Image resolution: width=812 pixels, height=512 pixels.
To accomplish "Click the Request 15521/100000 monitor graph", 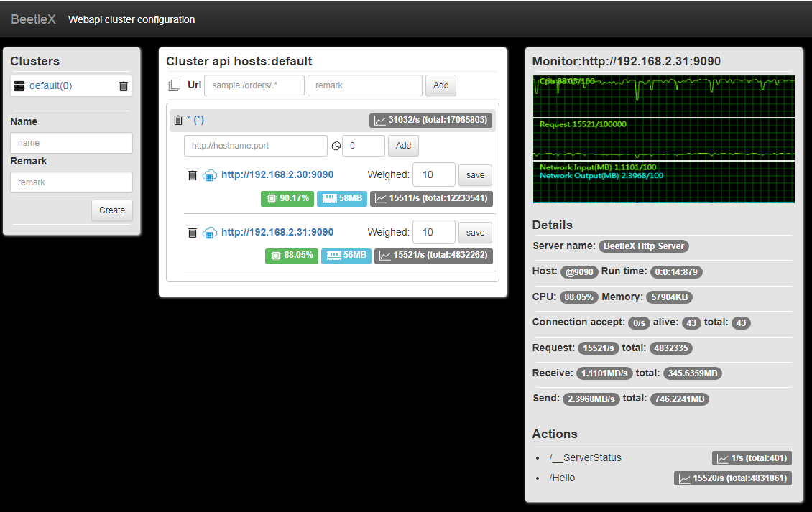I will pyautogui.click(x=664, y=139).
